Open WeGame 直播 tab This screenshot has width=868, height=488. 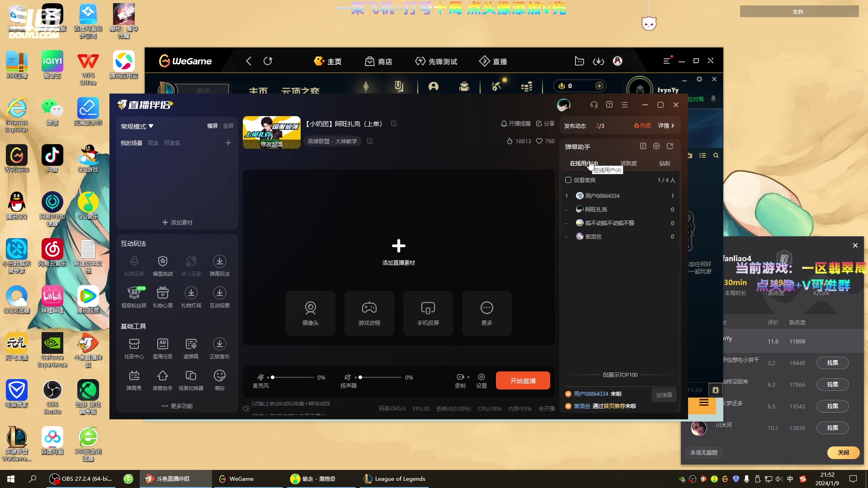click(493, 61)
